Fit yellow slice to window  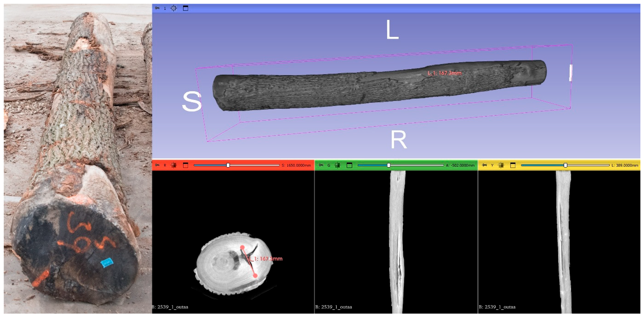[x=501, y=165]
